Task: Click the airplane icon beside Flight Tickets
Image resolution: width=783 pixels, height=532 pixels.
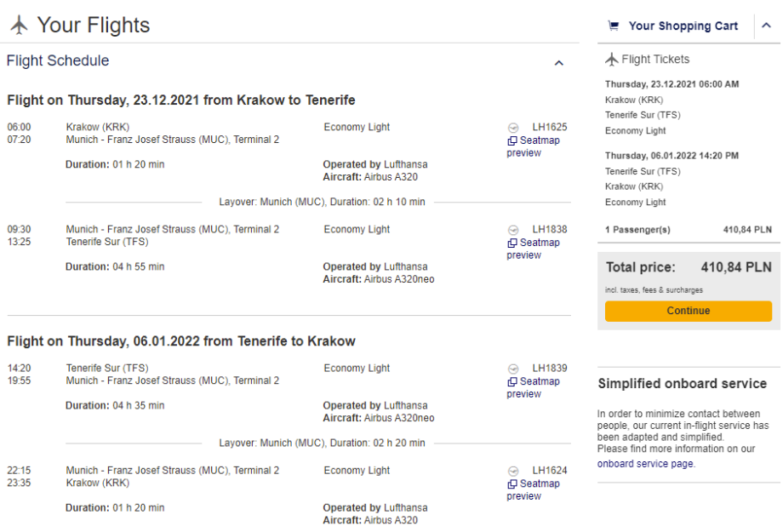Action: (x=612, y=60)
